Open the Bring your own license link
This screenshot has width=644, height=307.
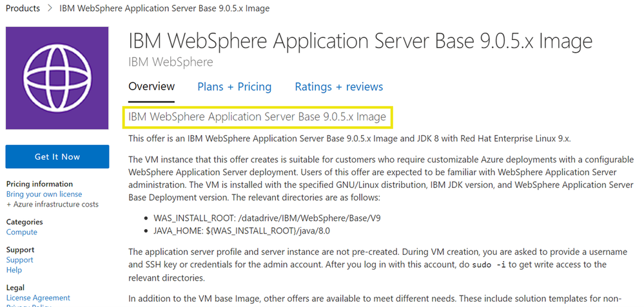44,194
